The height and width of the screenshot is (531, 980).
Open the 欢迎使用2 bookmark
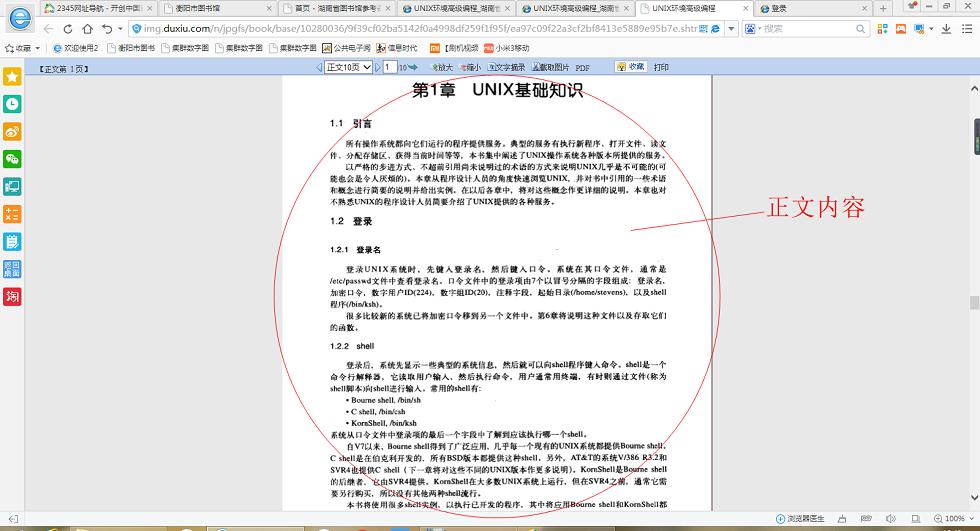tap(76, 48)
